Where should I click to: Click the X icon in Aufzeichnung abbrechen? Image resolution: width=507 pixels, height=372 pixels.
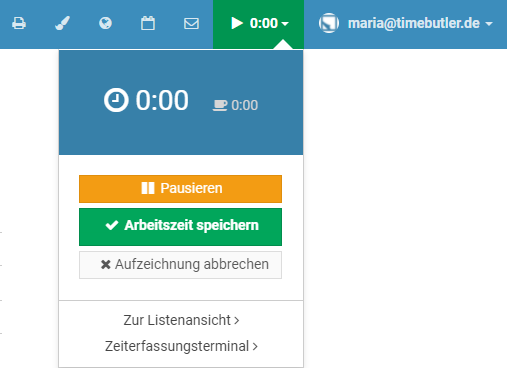106,264
